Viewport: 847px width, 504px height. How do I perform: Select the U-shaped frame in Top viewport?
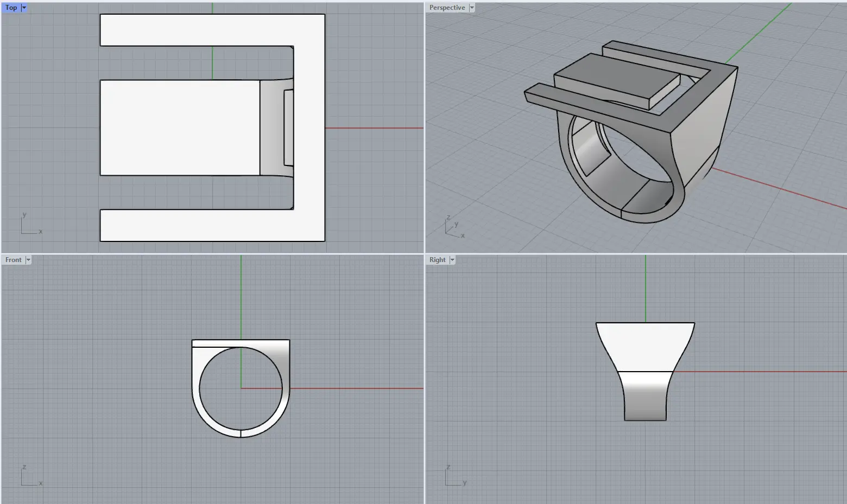click(309, 127)
